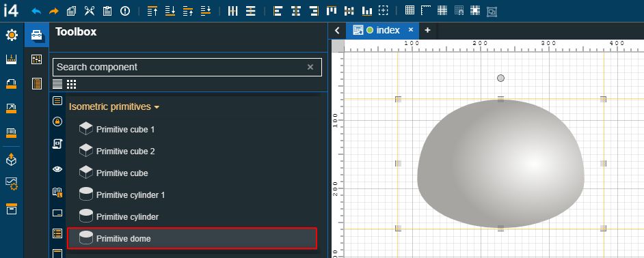644x258 pixels.
Task: Click the book with L category icon
Action: [x=57, y=192]
